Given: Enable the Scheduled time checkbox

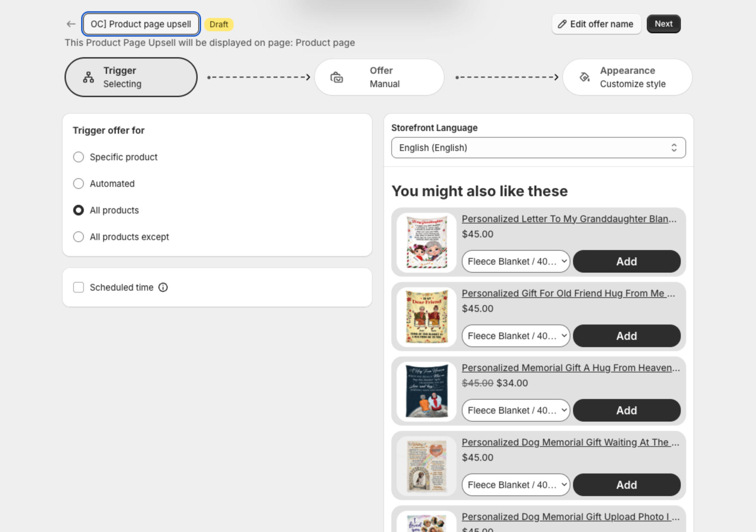Looking at the screenshot, I should pyautogui.click(x=79, y=287).
